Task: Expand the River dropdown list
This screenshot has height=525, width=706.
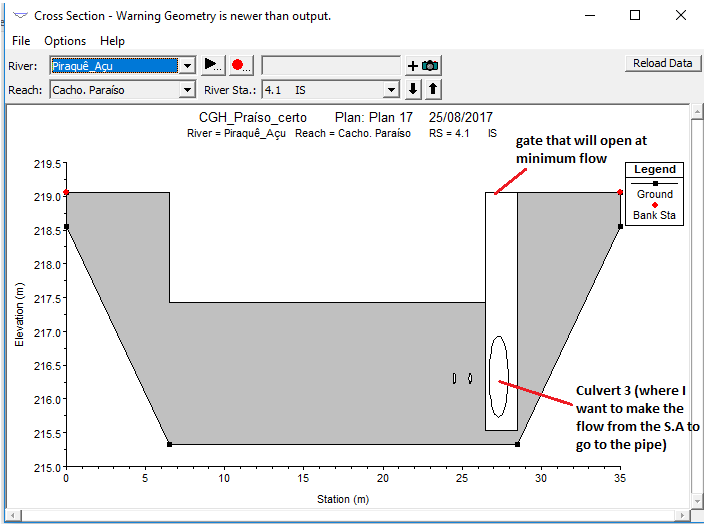Action: pos(186,65)
